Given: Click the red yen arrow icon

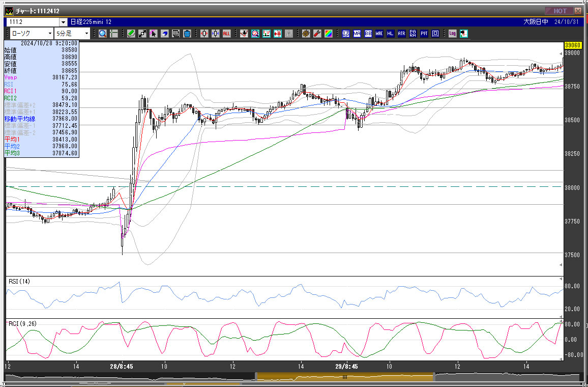Looking at the screenshot, I should [278, 34].
